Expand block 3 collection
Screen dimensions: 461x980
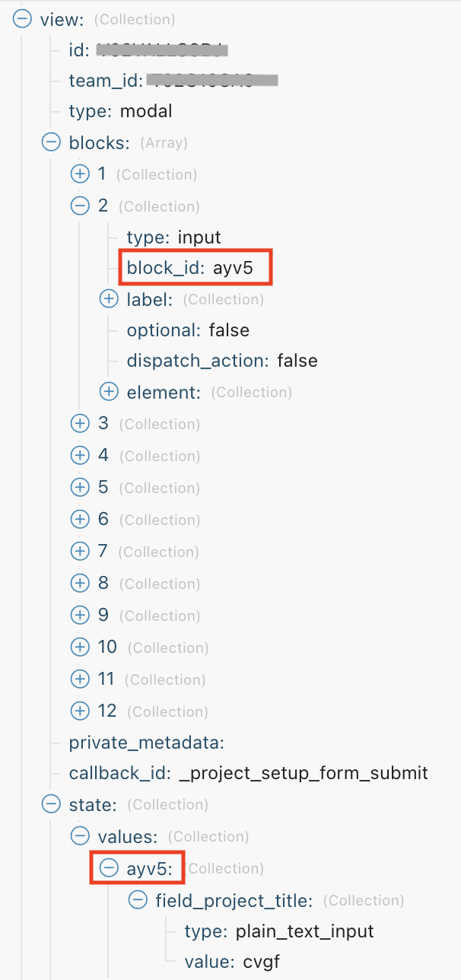click(x=80, y=424)
